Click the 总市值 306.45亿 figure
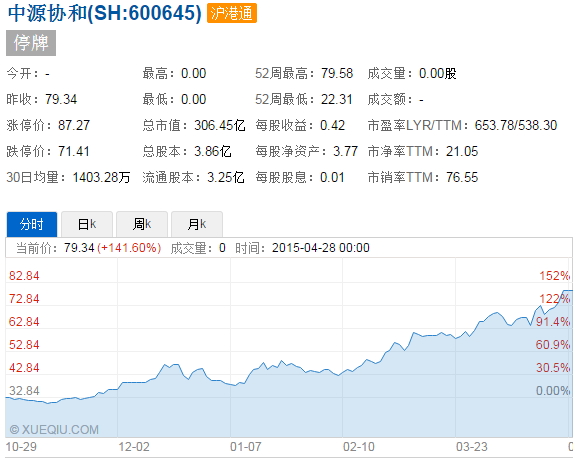Image resolution: width=576 pixels, height=458 pixels. (220, 126)
